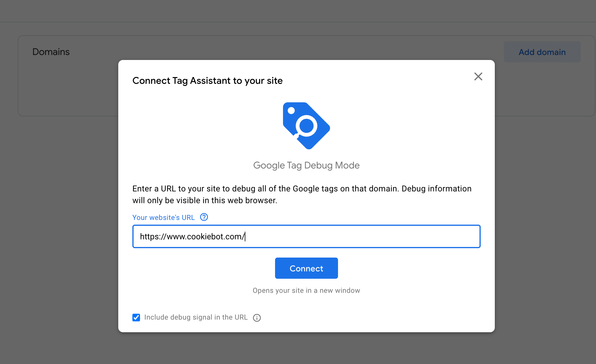This screenshot has height=364, width=596.
Task: Click the Connect Tag Assistant to your site title
Action: pos(207,81)
